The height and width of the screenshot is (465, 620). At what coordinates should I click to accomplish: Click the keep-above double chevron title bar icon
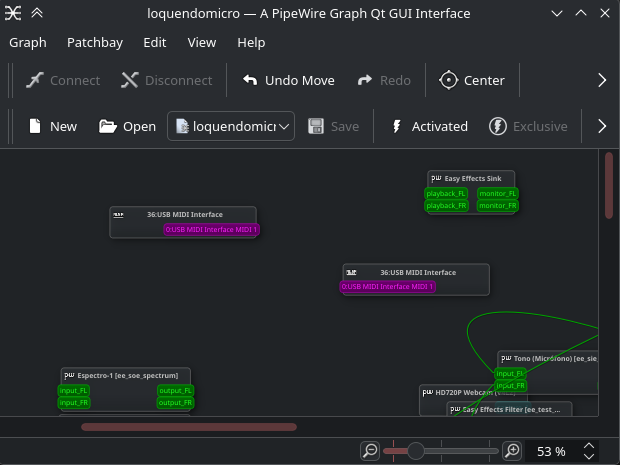37,13
